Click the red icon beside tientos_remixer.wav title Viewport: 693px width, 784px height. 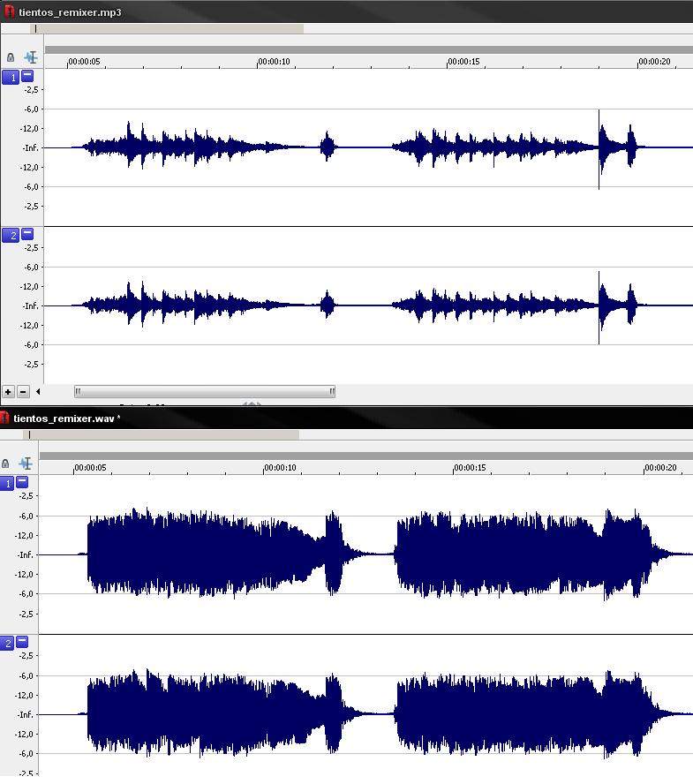(5, 418)
